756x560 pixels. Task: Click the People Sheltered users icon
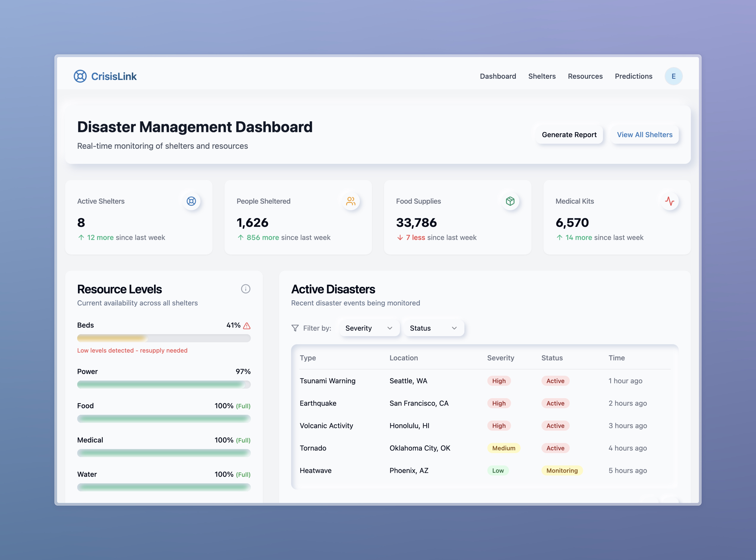point(351,201)
